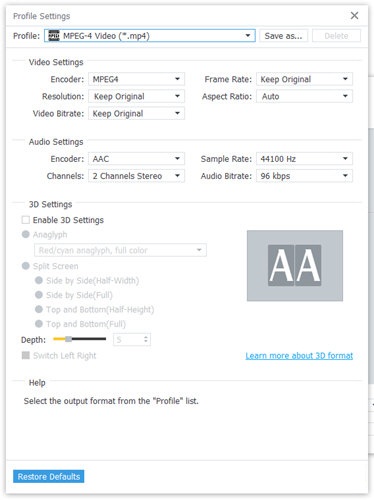
Task: Click the Depth slider handle
Action: pyautogui.click(x=68, y=339)
